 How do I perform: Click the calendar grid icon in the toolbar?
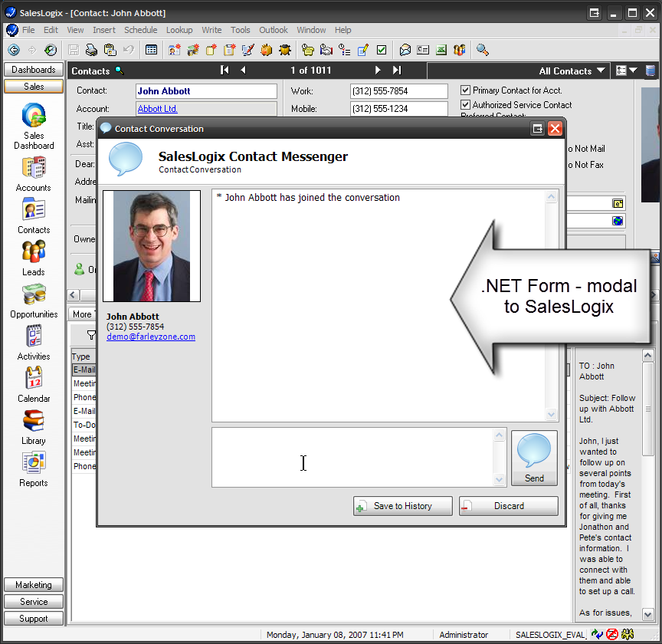click(x=151, y=50)
